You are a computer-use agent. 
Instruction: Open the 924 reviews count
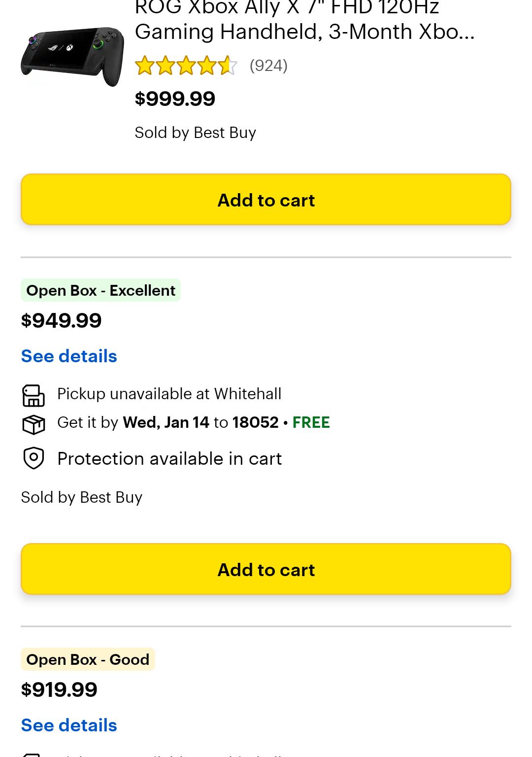click(x=268, y=66)
